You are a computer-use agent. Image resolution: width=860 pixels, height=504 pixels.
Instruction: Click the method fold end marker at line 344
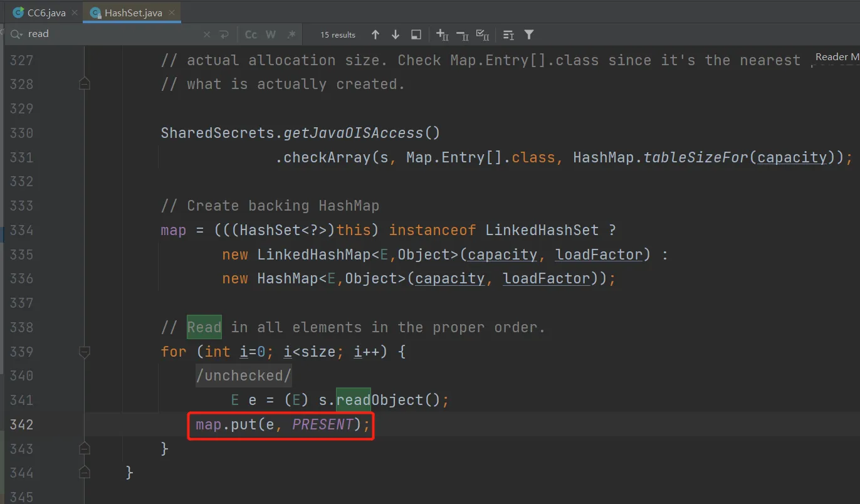[x=85, y=473]
